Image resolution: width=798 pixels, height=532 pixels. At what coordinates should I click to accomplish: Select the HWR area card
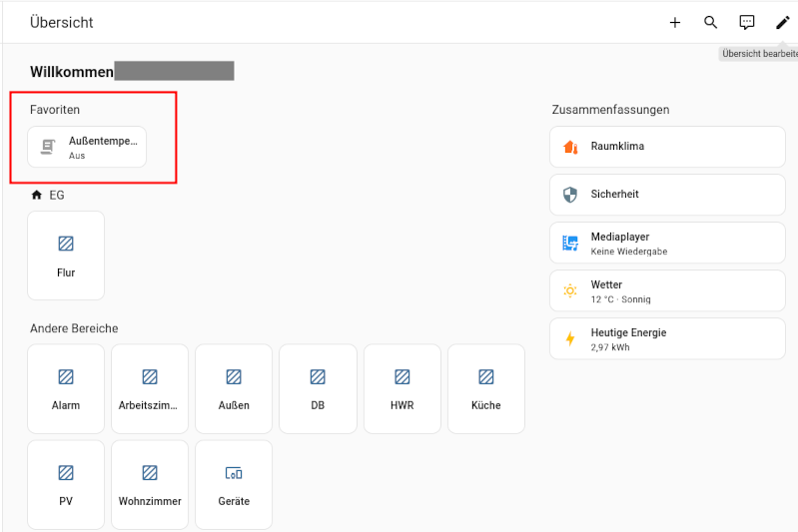tap(401, 388)
